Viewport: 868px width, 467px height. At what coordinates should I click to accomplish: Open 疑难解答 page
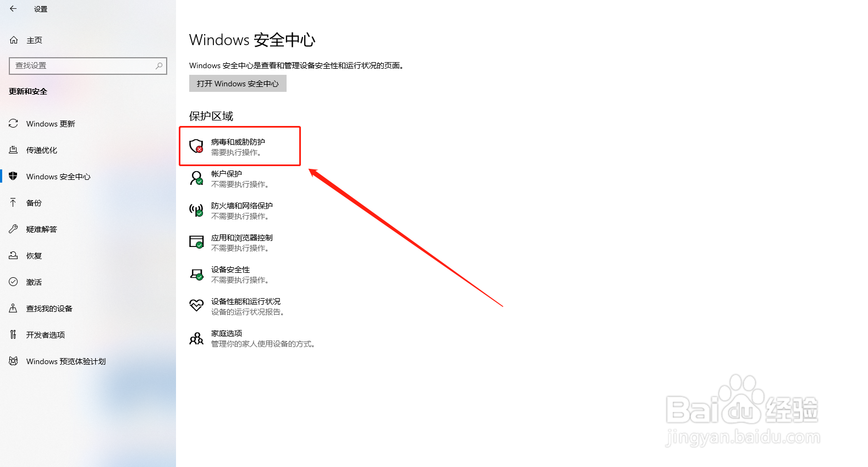(42, 229)
